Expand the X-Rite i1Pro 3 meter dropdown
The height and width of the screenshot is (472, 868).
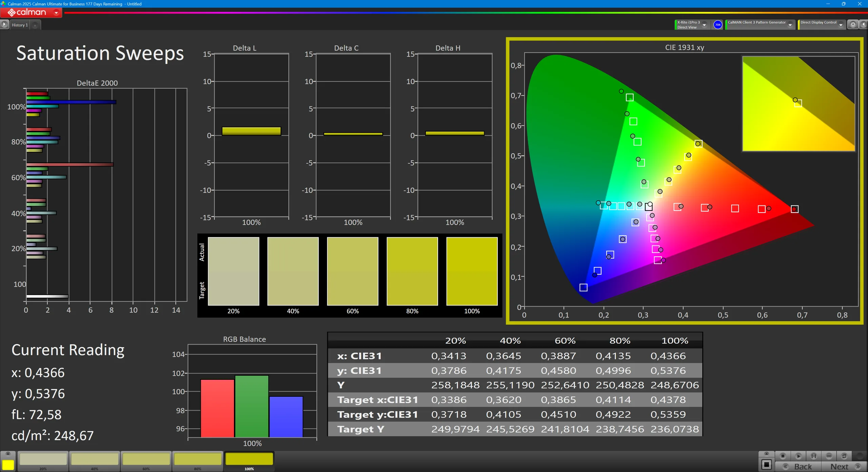704,25
